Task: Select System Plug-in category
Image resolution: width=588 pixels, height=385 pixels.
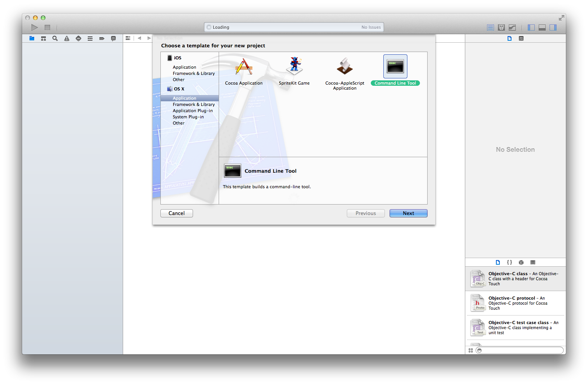Action: (188, 117)
